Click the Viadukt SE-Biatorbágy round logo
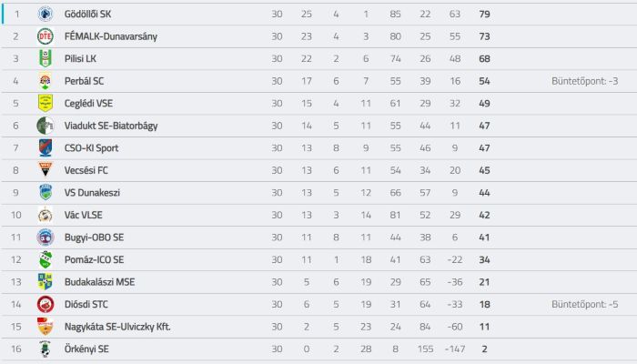The image size is (637, 364). click(x=45, y=126)
